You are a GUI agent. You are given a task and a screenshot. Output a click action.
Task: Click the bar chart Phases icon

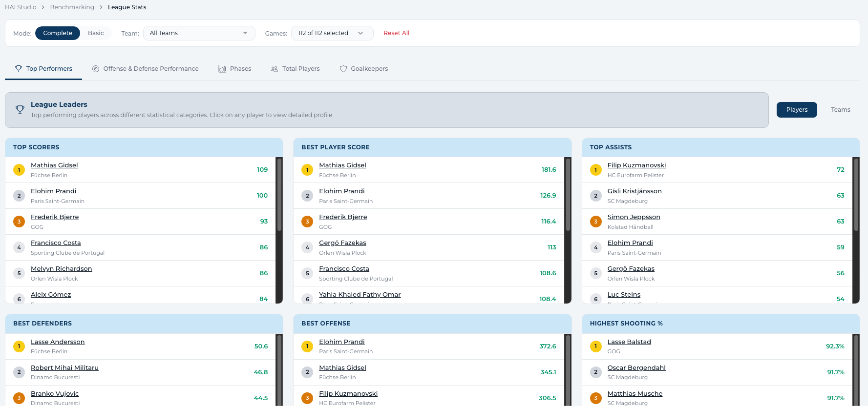pos(222,69)
